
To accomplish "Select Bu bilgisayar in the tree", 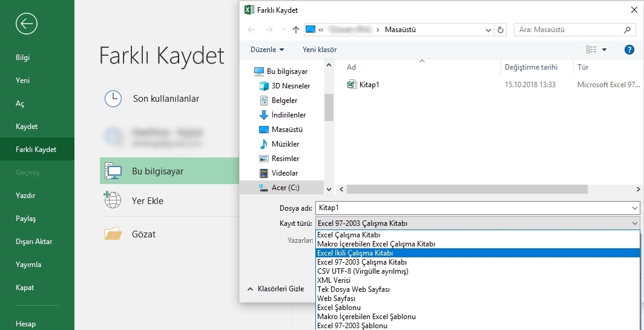I will pyautogui.click(x=287, y=71).
